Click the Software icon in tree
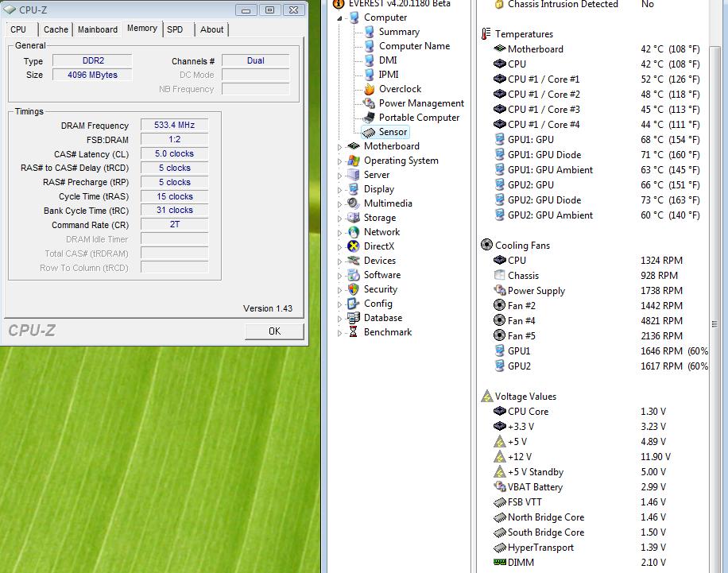This screenshot has width=728, height=573. (354, 275)
